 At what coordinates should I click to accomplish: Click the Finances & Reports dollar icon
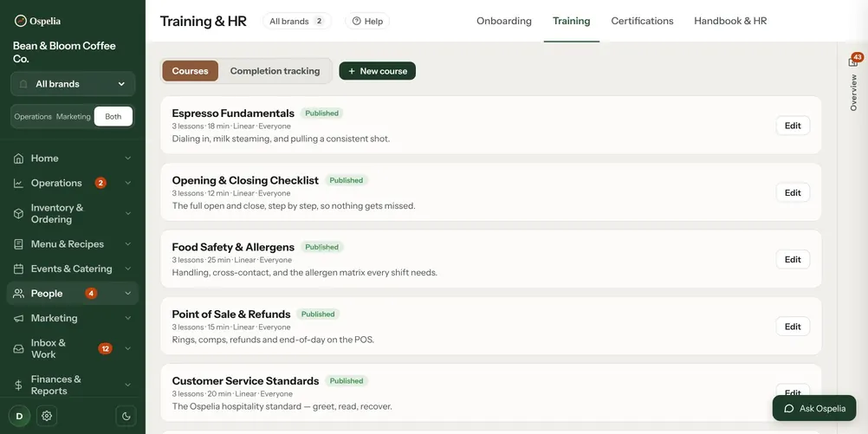coord(18,385)
